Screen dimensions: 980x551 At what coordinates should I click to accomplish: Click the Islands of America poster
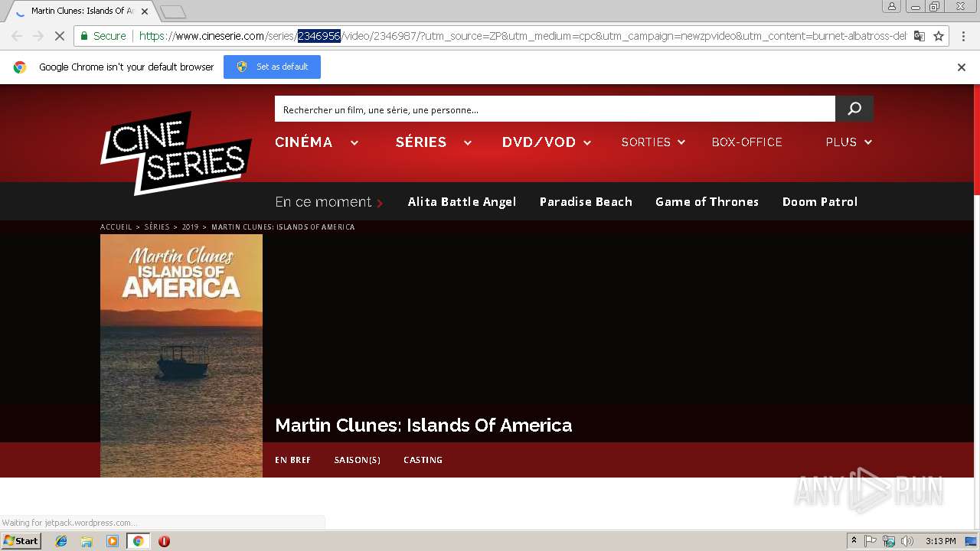click(x=181, y=356)
